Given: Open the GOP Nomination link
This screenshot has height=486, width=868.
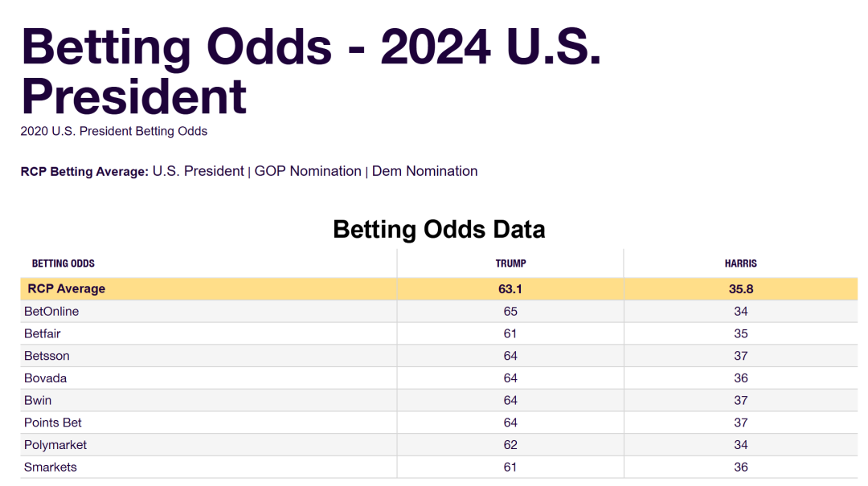Looking at the screenshot, I should 308,171.
